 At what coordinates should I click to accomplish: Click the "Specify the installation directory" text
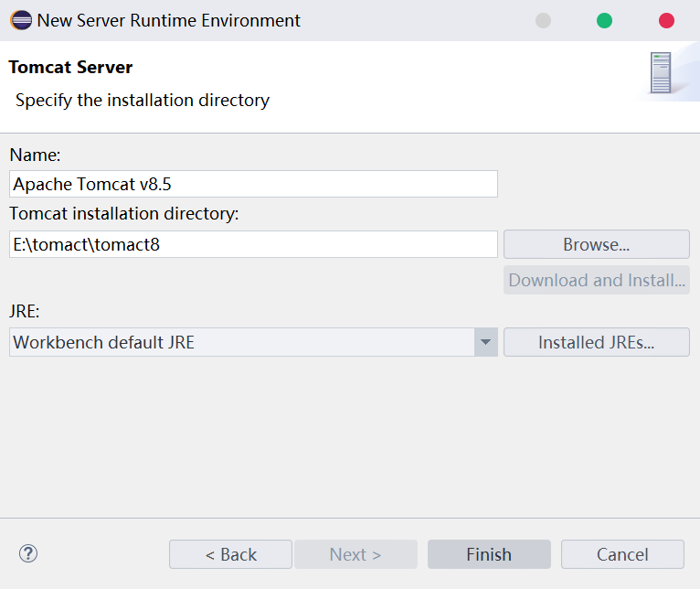point(143,100)
